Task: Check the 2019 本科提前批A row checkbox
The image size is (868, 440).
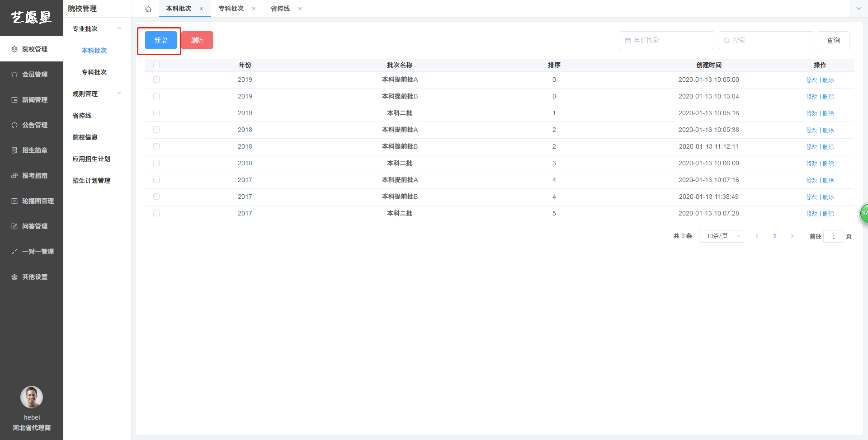Action: (156, 80)
